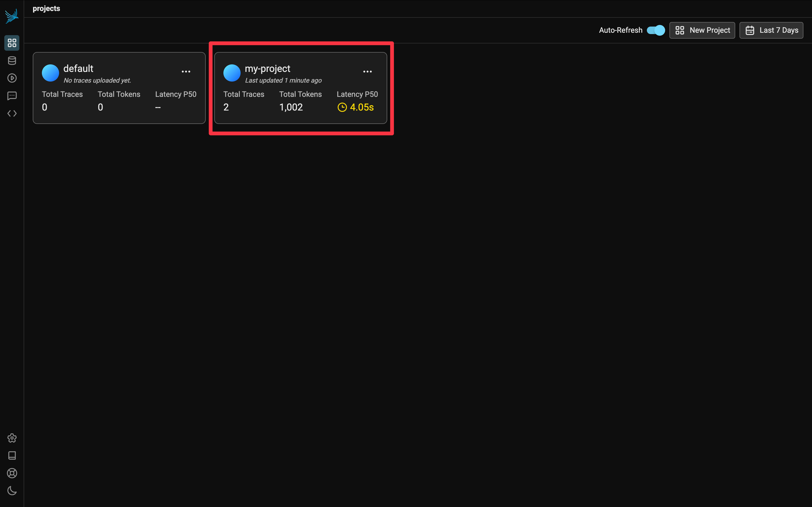Open the my-project card title

coord(267,68)
